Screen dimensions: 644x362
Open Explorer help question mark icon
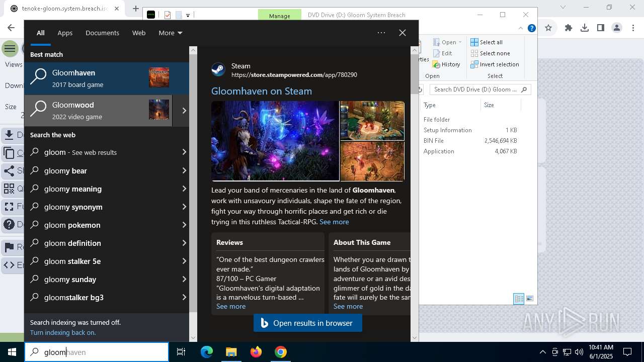[x=531, y=28]
